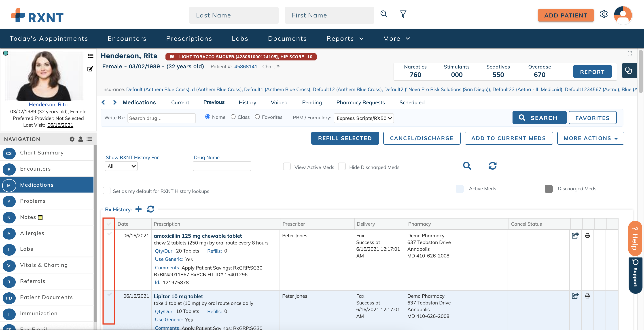Image resolution: width=644 pixels, height=330 pixels.
Task: Select the Class radio button
Action: (x=233, y=117)
